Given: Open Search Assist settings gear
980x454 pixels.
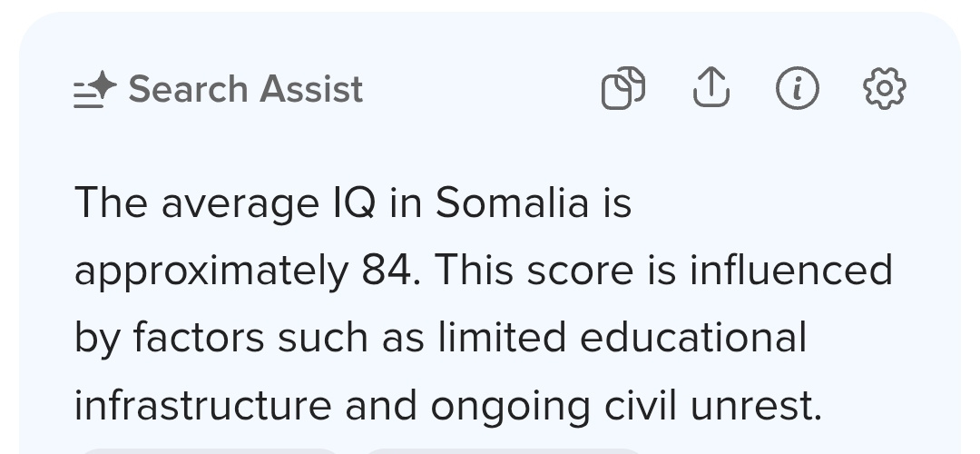Looking at the screenshot, I should coord(884,89).
